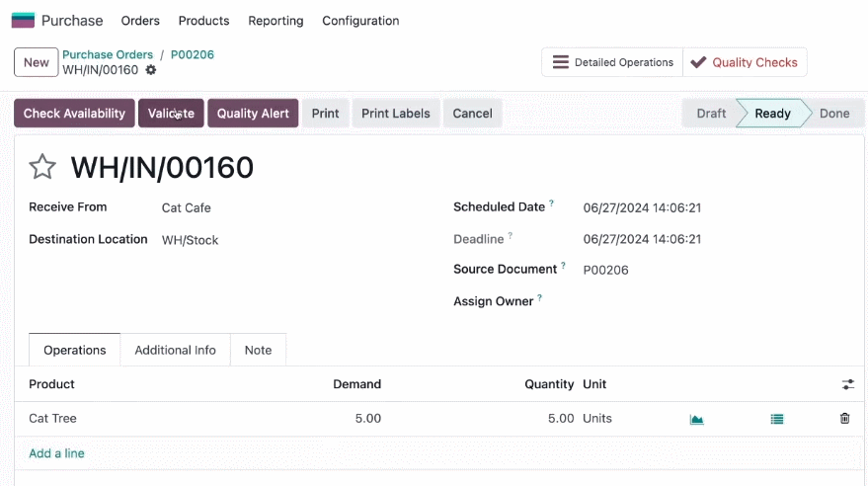
Task: Show the Scheduled Date help tooltip mark
Action: pyautogui.click(x=551, y=203)
